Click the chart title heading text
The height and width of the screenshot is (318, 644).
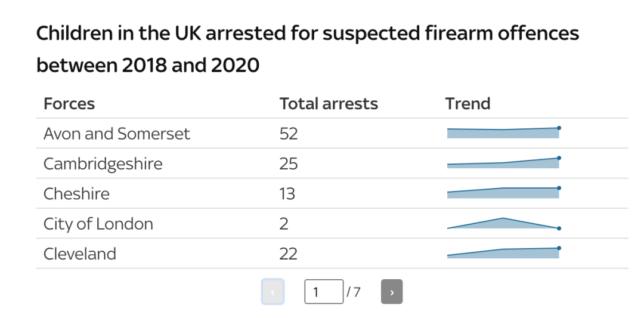(307, 48)
